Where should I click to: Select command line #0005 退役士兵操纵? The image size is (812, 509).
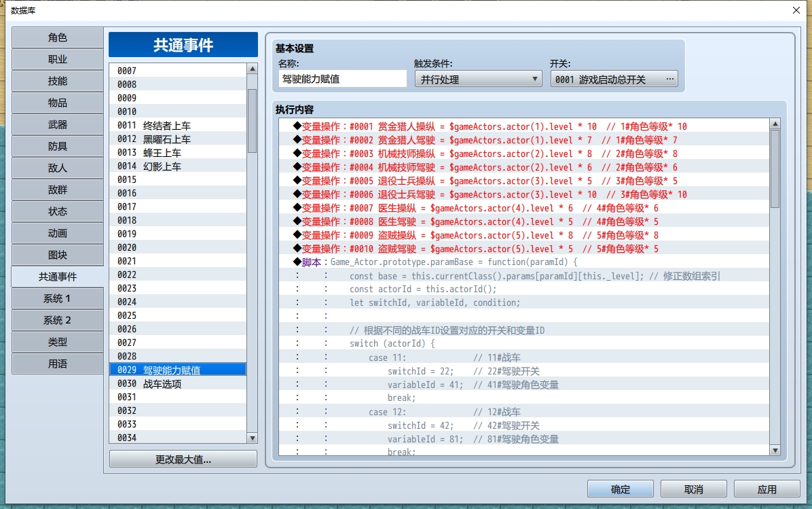(x=524, y=180)
